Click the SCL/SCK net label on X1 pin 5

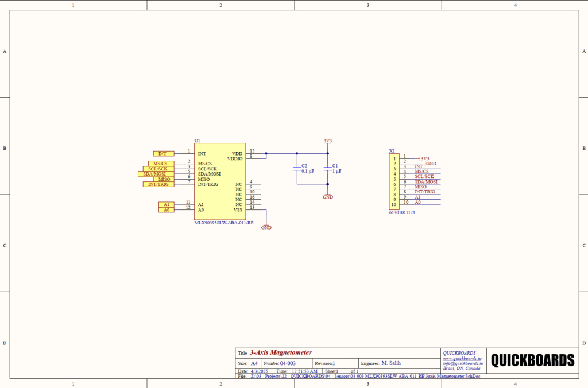[x=424, y=176]
